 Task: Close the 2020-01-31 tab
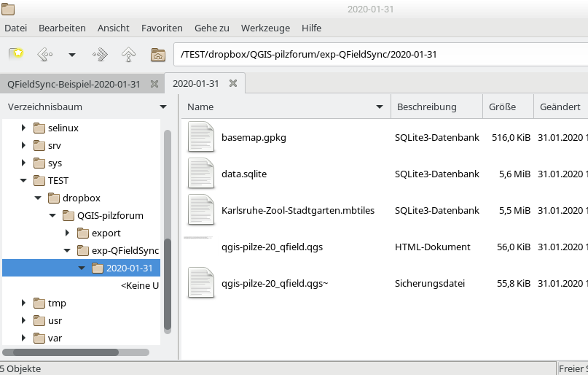[x=233, y=84]
